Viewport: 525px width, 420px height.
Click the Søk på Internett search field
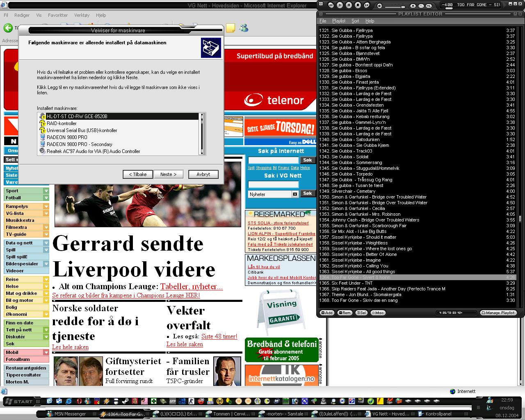[274, 160]
